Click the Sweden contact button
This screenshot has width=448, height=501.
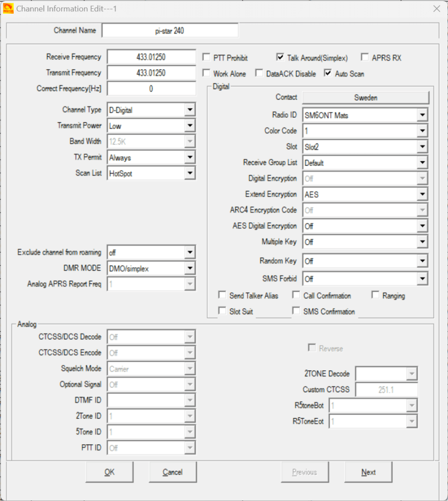pyautogui.click(x=365, y=97)
